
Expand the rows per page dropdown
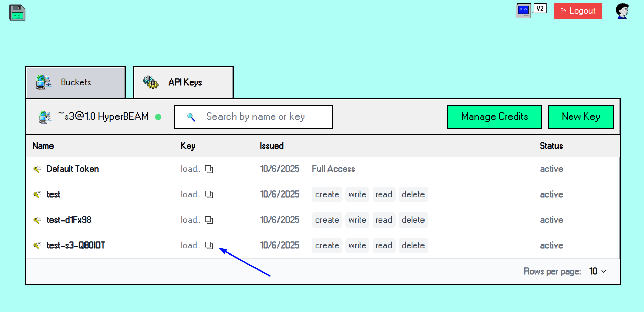tap(598, 271)
